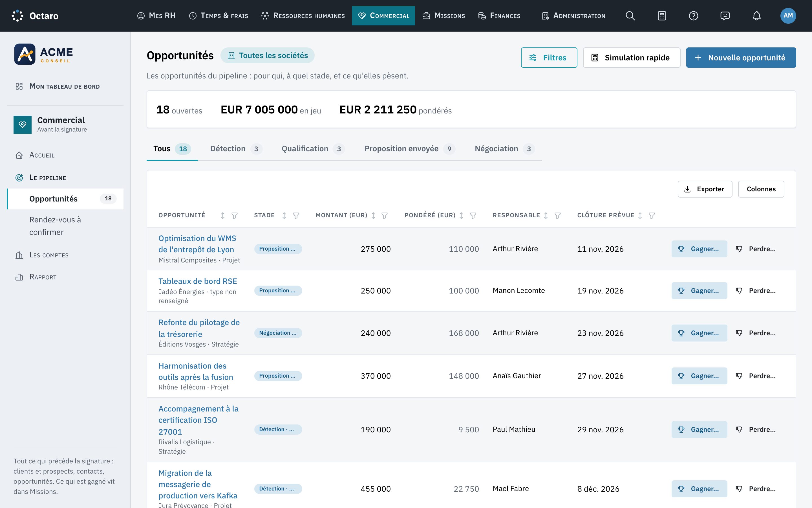This screenshot has height=508, width=812.
Task: Open the notifications bell
Action: click(756, 16)
